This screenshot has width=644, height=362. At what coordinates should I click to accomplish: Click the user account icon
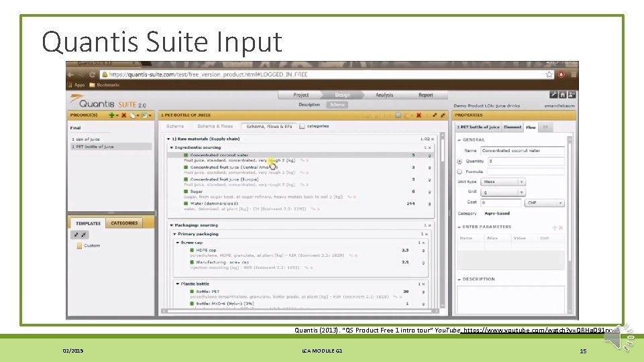572,95
